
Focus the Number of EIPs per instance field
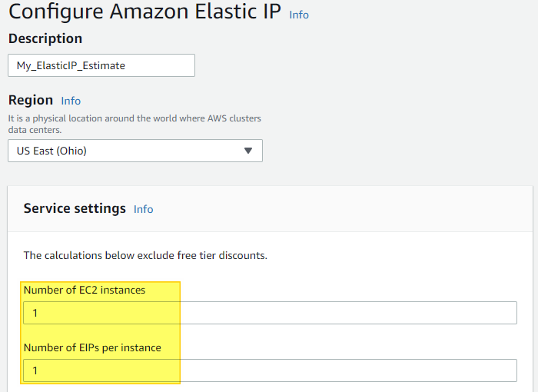point(270,370)
